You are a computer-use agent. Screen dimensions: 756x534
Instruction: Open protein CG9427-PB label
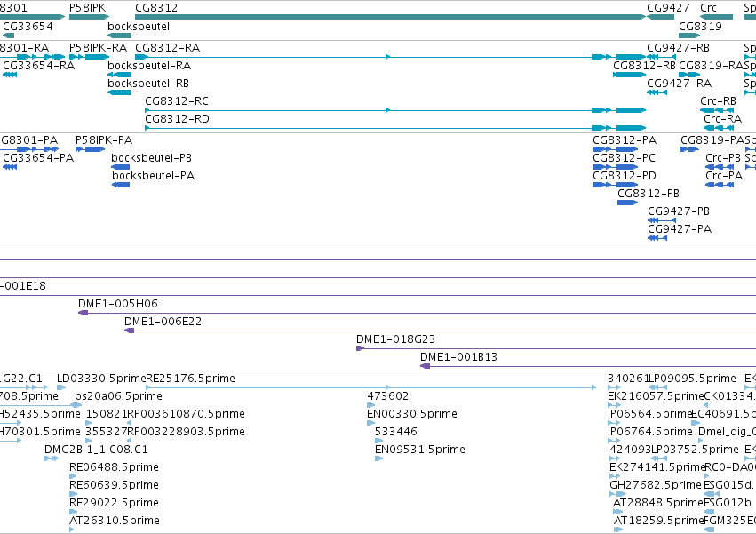[679, 211]
